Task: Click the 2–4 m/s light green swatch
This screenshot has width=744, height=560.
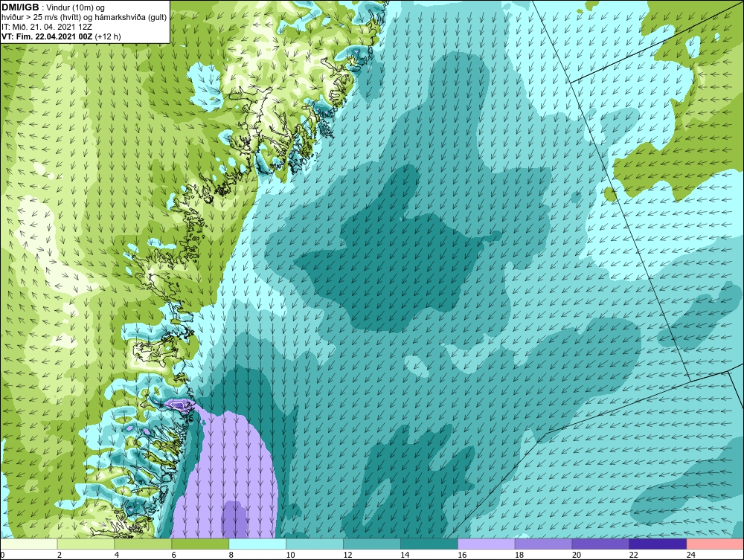Action: coord(86,544)
